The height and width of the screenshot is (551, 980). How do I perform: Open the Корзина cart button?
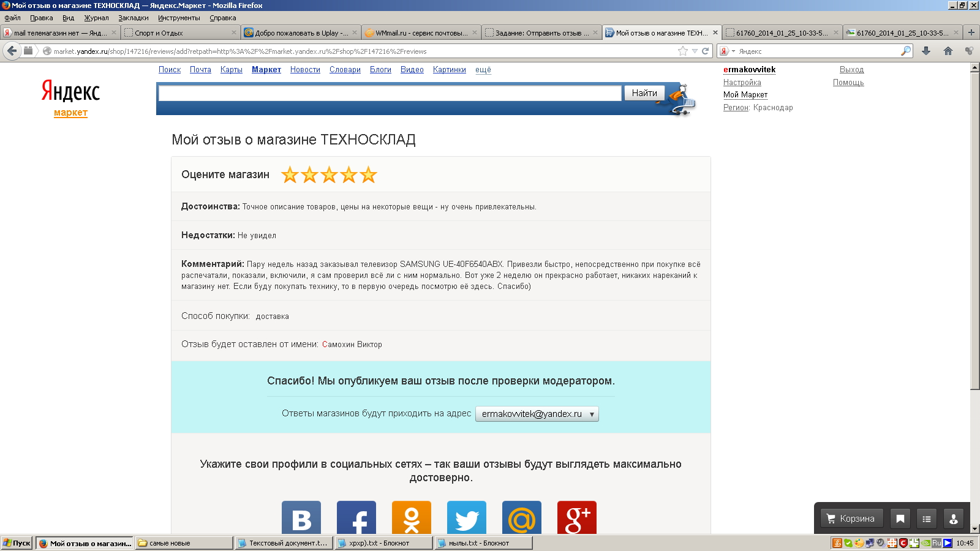point(851,519)
